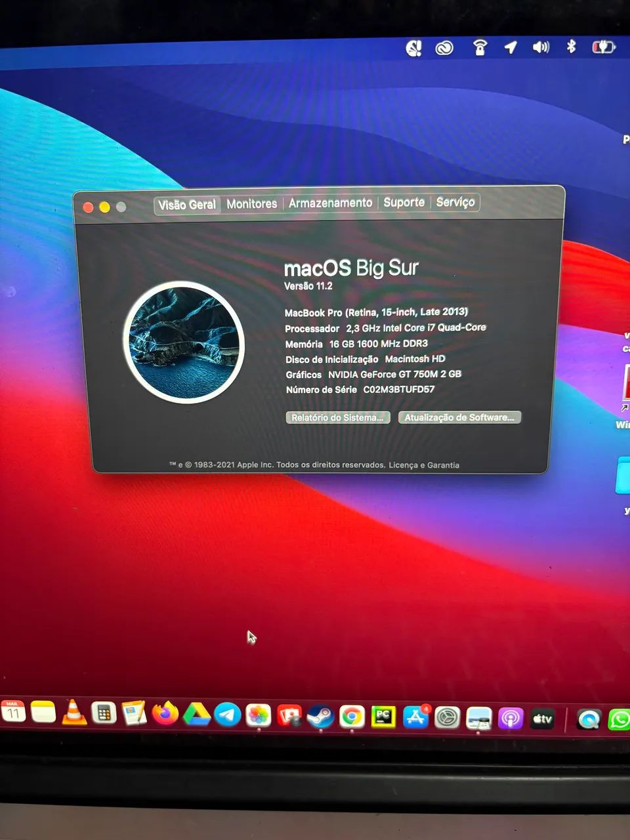Click the Atualização de Software button
Screen dimensions: 630x840
pos(459,417)
